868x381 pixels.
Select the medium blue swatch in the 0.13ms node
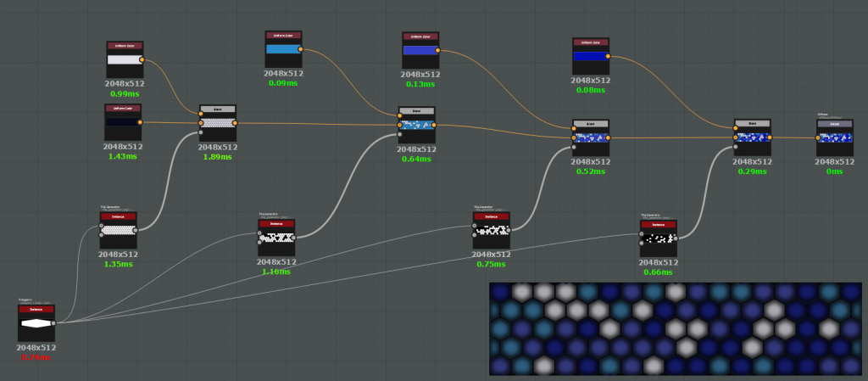pyautogui.click(x=420, y=51)
